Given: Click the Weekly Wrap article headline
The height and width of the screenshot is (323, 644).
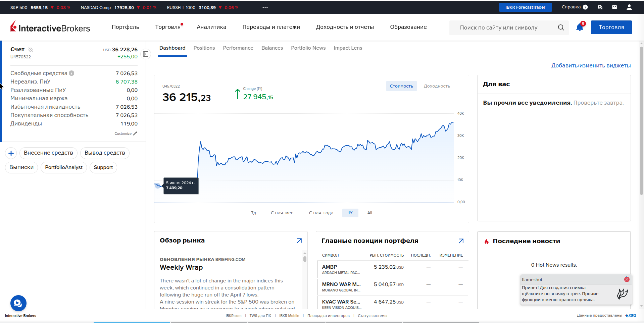Looking at the screenshot, I should 181,267.
